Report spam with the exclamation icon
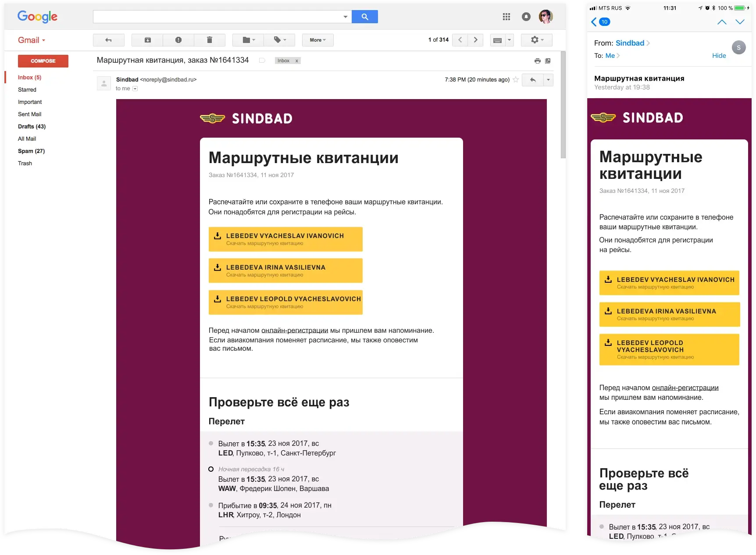 [x=178, y=40]
